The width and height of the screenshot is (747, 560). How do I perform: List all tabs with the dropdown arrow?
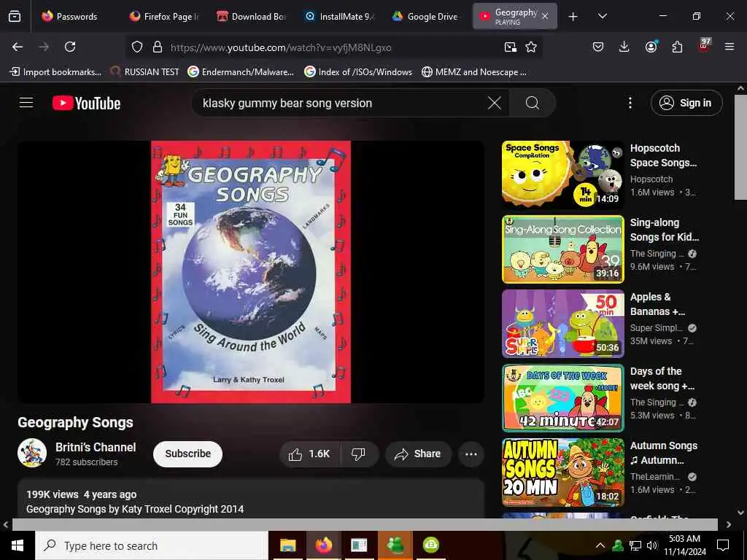(602, 16)
